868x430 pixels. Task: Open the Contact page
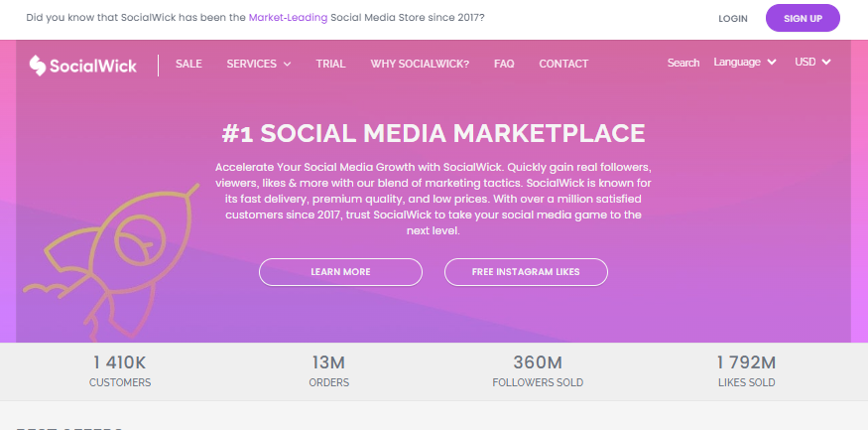point(563,64)
